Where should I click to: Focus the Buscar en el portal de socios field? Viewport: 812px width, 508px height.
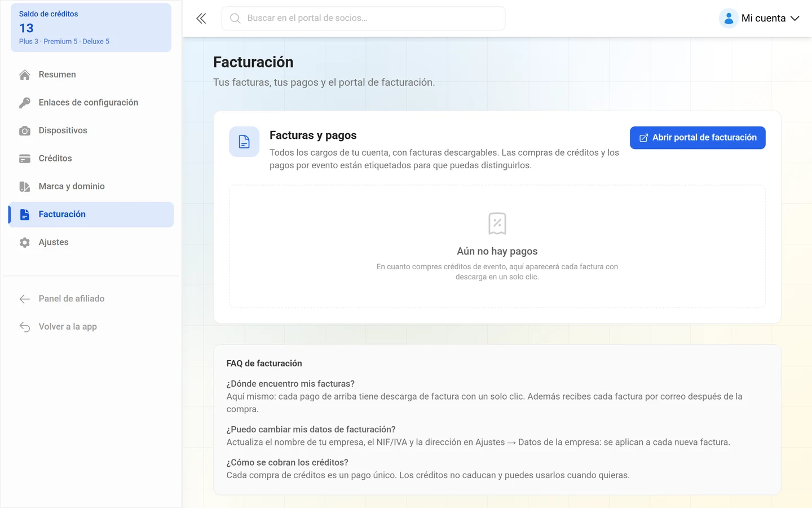[x=363, y=19]
